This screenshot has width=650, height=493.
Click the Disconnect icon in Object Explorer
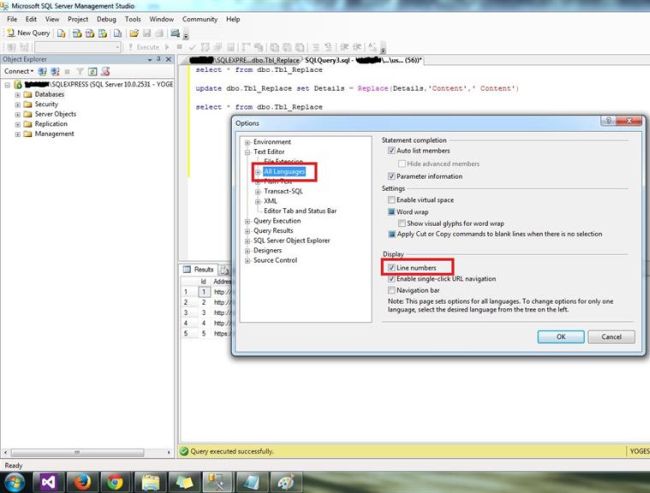pos(55,71)
